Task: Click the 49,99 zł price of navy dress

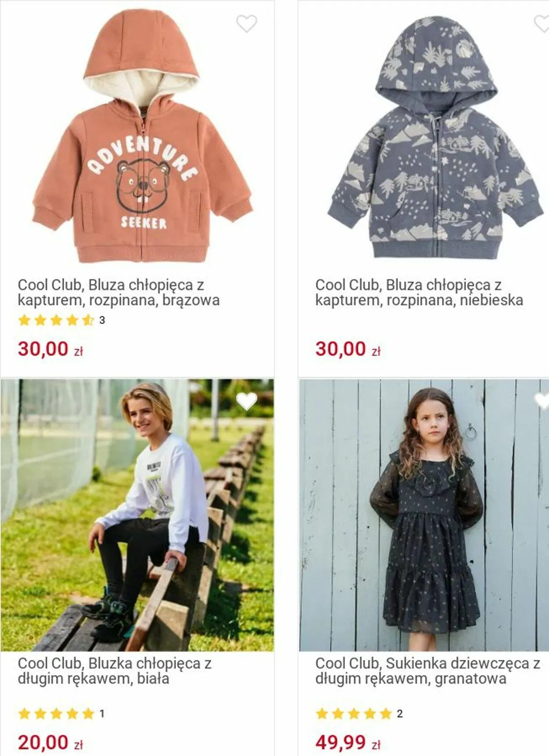Action: pyautogui.click(x=348, y=743)
